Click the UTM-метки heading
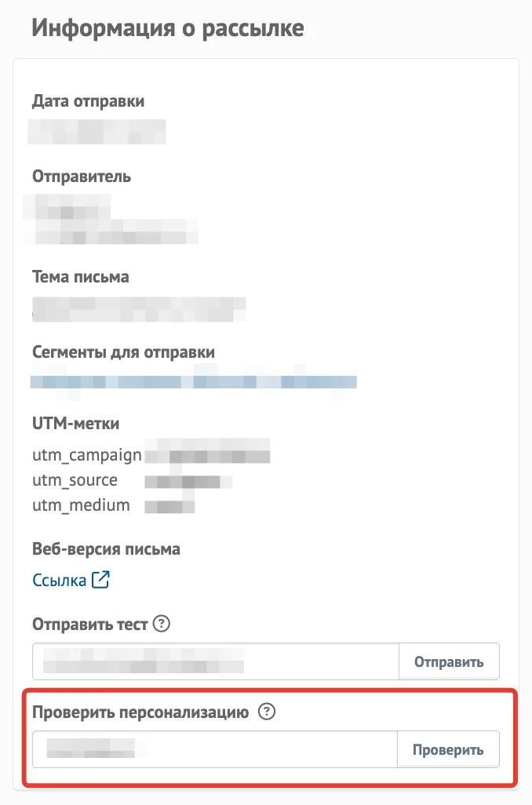This screenshot has height=805, width=532. (x=75, y=424)
